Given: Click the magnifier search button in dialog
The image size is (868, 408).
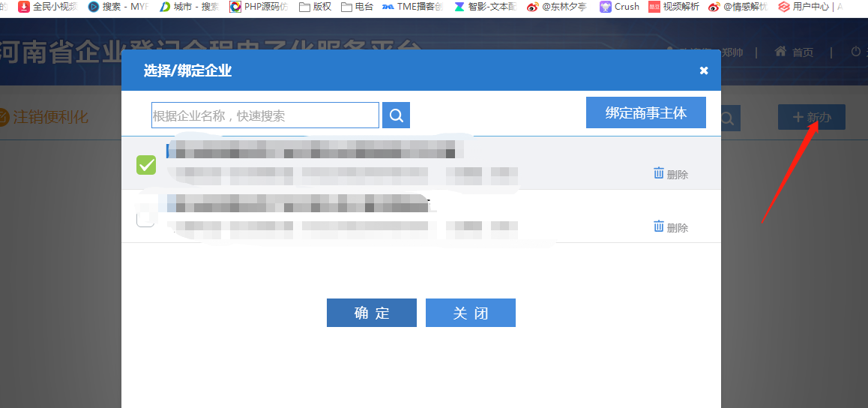Looking at the screenshot, I should click(396, 115).
